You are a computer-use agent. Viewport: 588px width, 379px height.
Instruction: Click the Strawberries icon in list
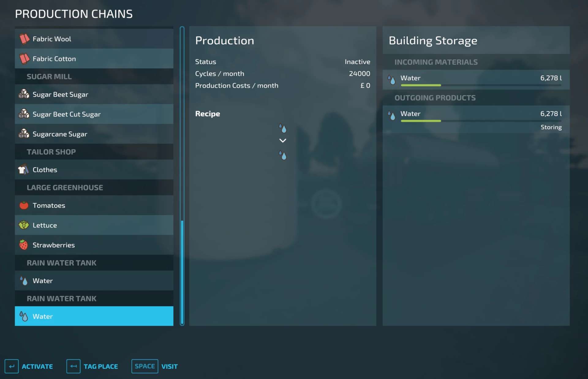click(24, 245)
